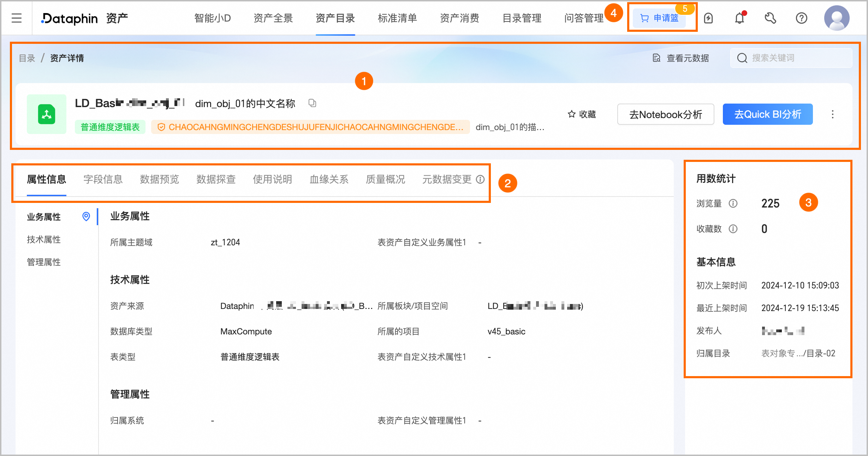Click the notifications bell icon
Screen dimensions: 868x456
pyautogui.click(x=739, y=18)
